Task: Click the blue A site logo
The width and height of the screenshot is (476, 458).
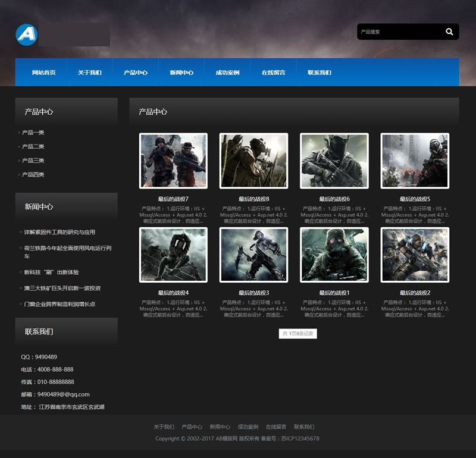Action: 26,34
